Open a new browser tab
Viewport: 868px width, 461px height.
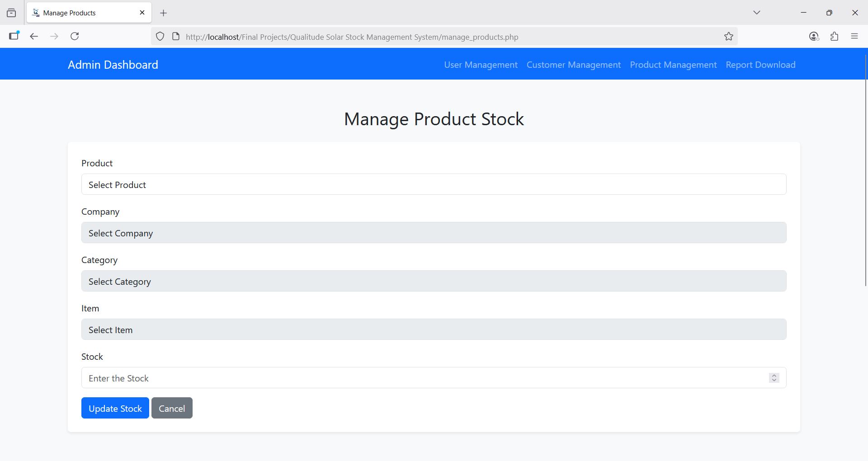coord(164,13)
